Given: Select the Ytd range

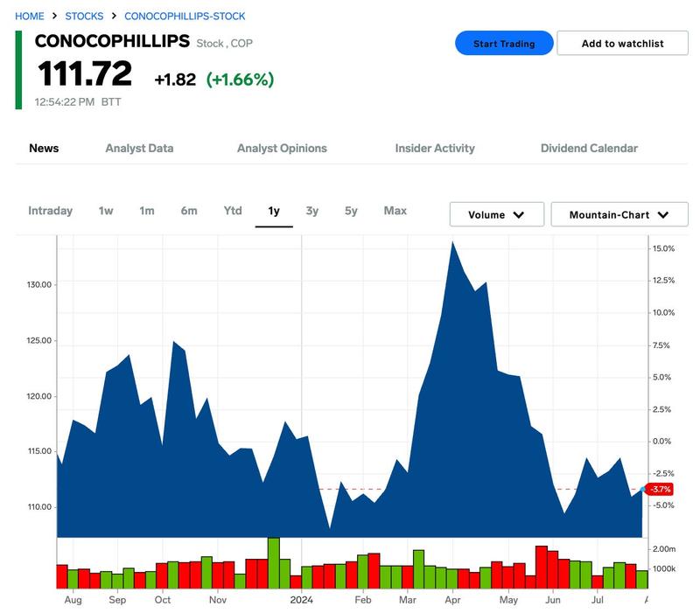Looking at the screenshot, I should click(x=231, y=211).
